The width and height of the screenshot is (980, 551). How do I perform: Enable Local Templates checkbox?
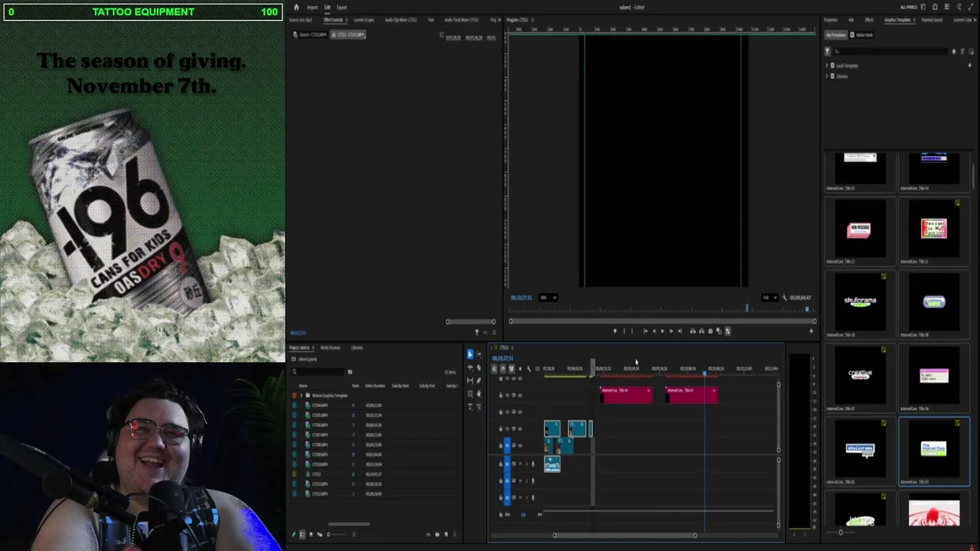(x=832, y=65)
